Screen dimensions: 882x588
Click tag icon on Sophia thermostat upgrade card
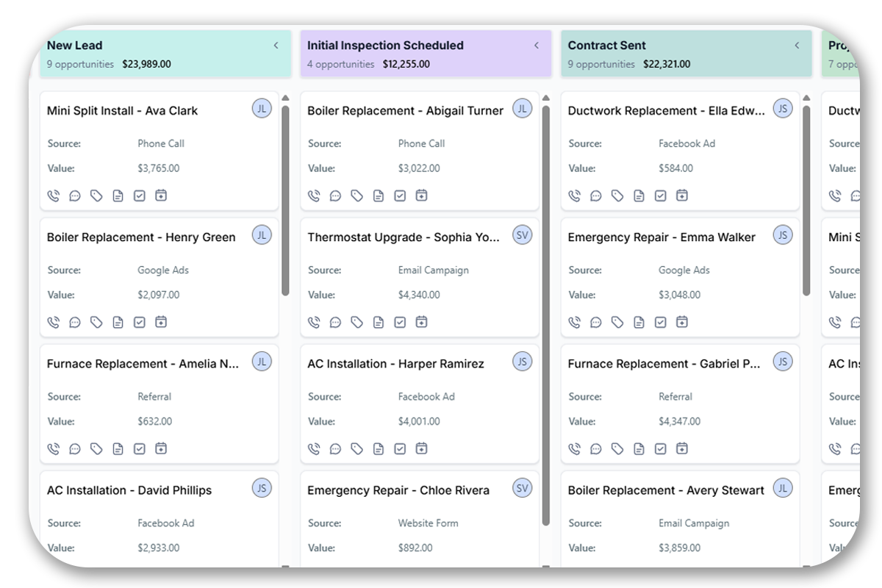click(356, 322)
